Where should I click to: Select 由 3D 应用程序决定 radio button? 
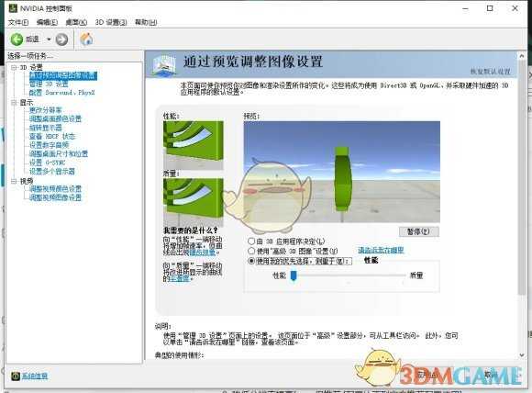tap(251, 241)
